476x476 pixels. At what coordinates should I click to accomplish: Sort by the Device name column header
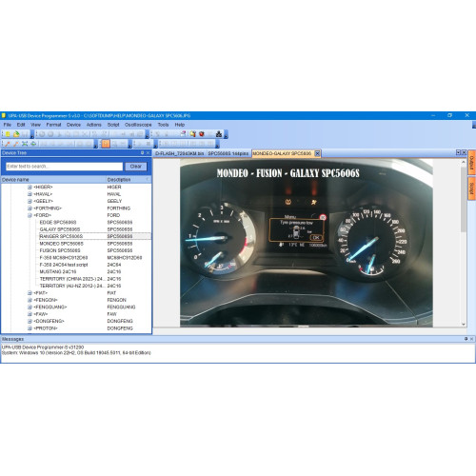[x=53, y=180]
